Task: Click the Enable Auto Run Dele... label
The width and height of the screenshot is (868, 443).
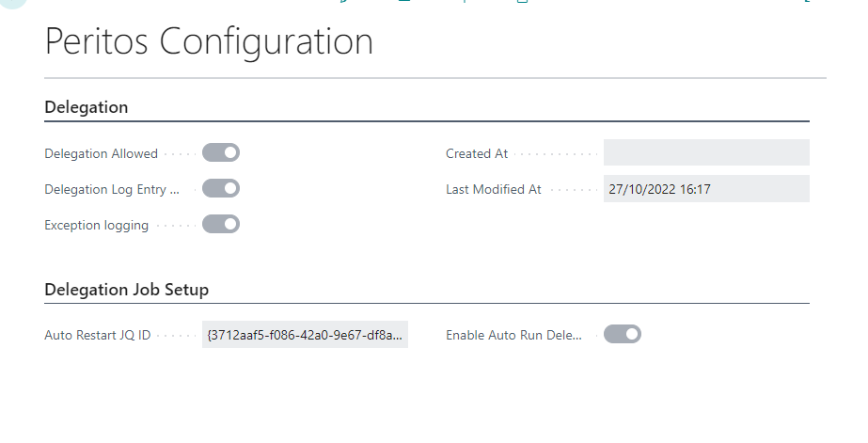Action: [514, 334]
